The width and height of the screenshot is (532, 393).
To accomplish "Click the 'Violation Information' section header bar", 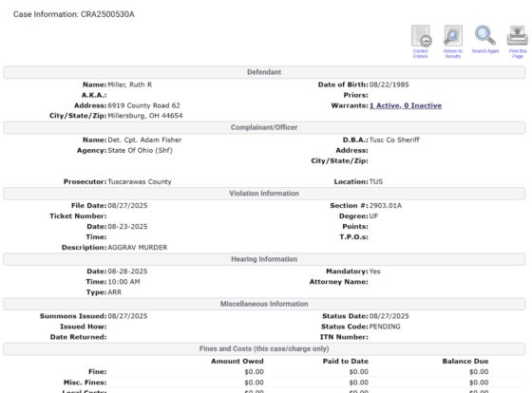I will 264,194.
